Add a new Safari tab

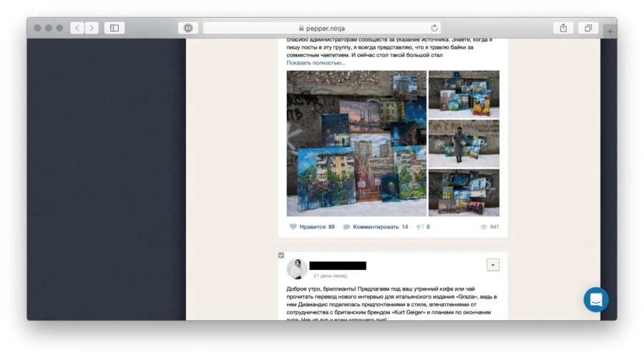pos(610,32)
